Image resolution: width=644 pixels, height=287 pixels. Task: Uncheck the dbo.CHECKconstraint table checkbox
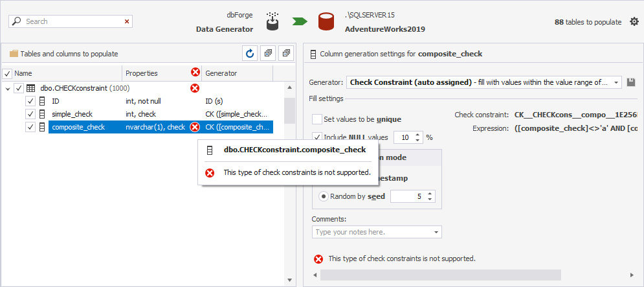click(x=19, y=88)
